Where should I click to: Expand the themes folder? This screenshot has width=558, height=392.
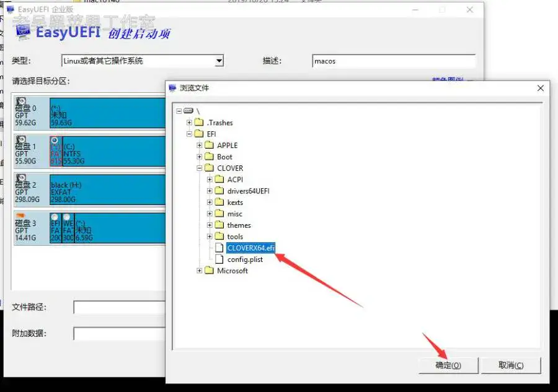click(210, 225)
